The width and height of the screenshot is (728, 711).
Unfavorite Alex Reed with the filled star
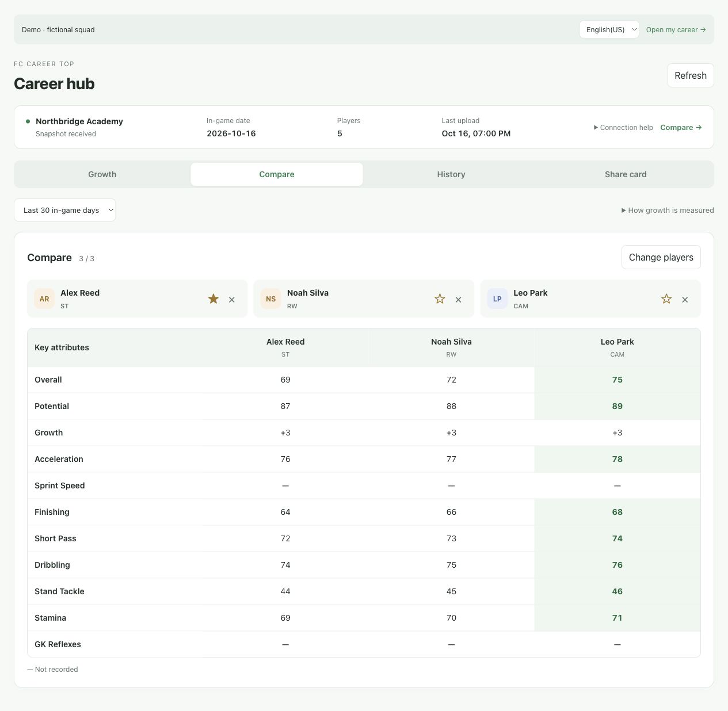214,299
